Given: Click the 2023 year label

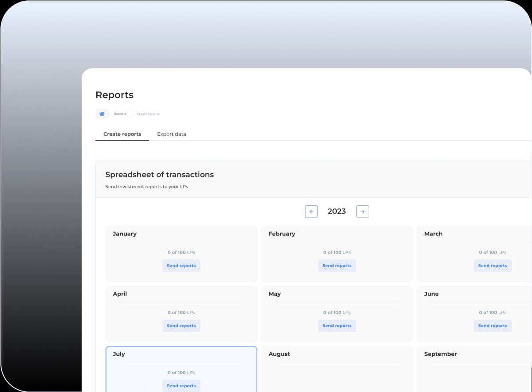Looking at the screenshot, I should pyautogui.click(x=336, y=212).
